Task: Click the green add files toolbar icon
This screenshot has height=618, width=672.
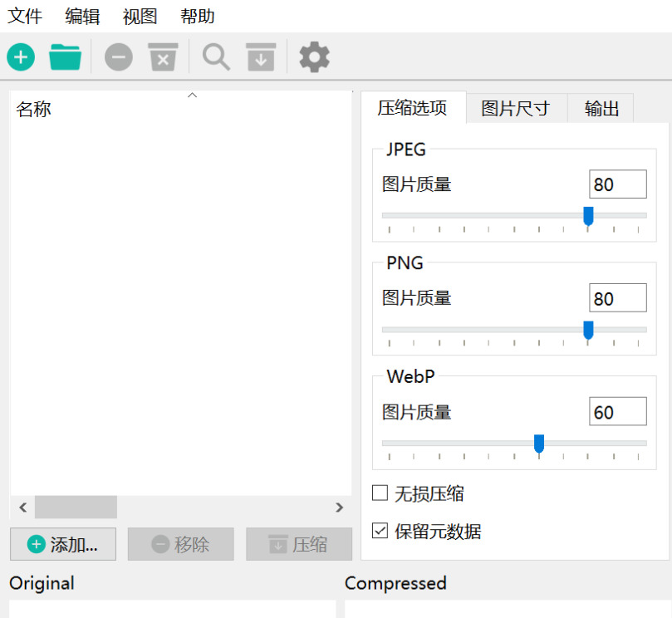Action: tap(21, 57)
